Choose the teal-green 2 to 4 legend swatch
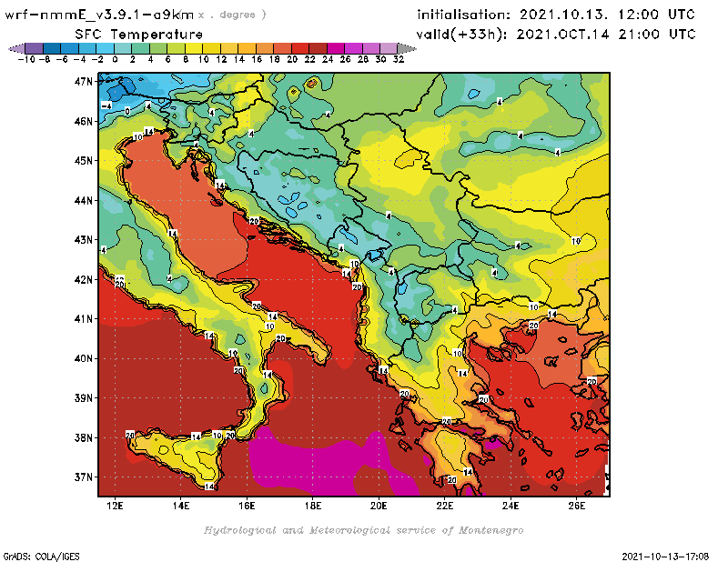 point(141,48)
